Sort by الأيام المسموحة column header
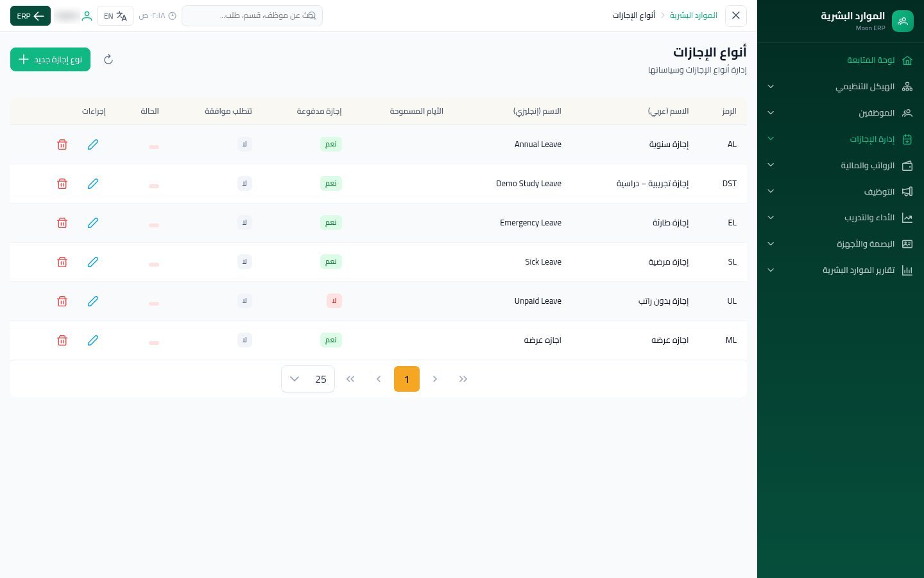The width and height of the screenshot is (924, 578). 416,111
